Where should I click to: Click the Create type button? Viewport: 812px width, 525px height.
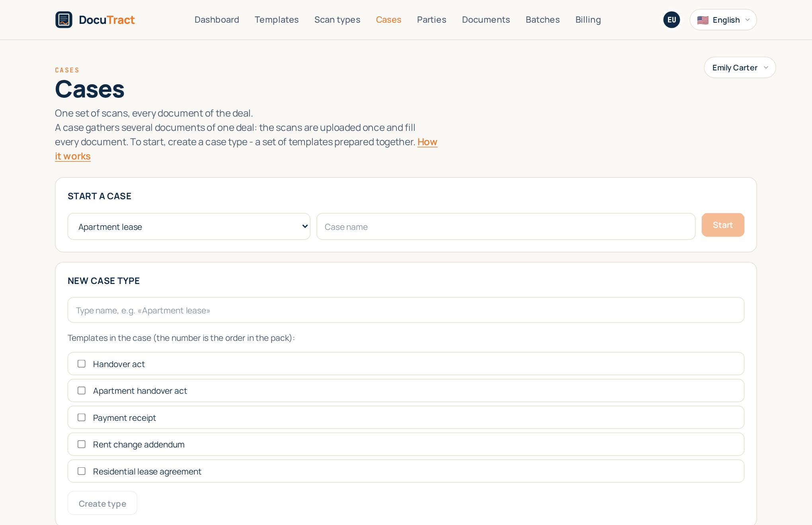coord(102,503)
